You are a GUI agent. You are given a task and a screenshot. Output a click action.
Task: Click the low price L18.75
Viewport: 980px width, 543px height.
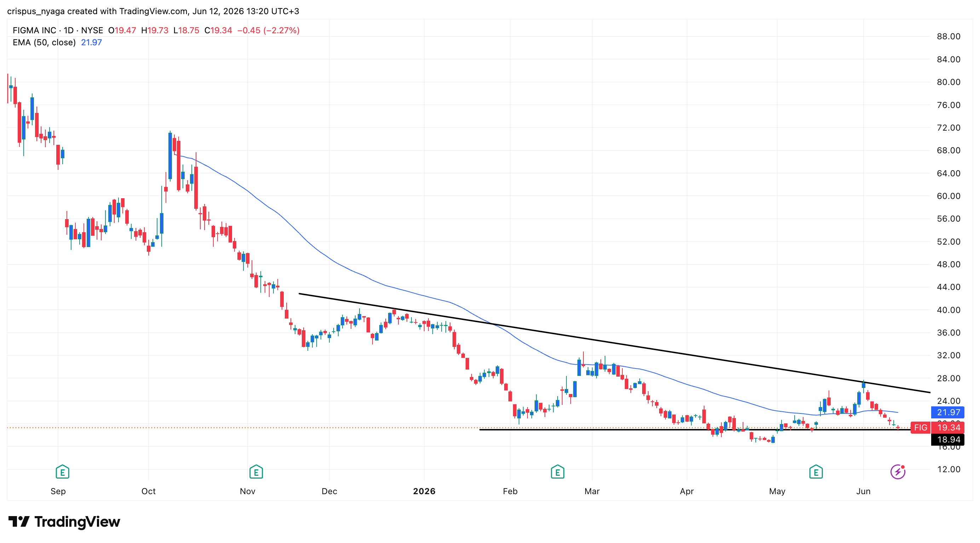point(186,30)
